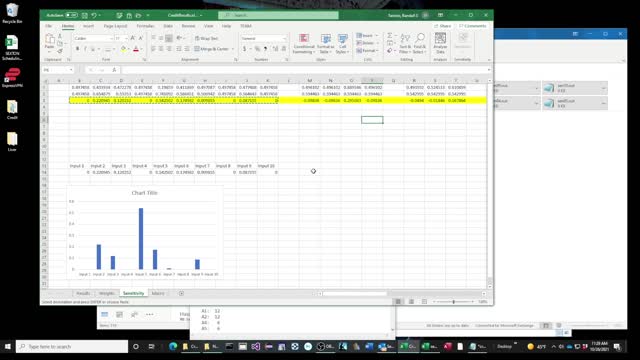Image resolution: width=640 pixels, height=360 pixels.
Task: Apply the yellow Fill Color
Action: (123, 49)
